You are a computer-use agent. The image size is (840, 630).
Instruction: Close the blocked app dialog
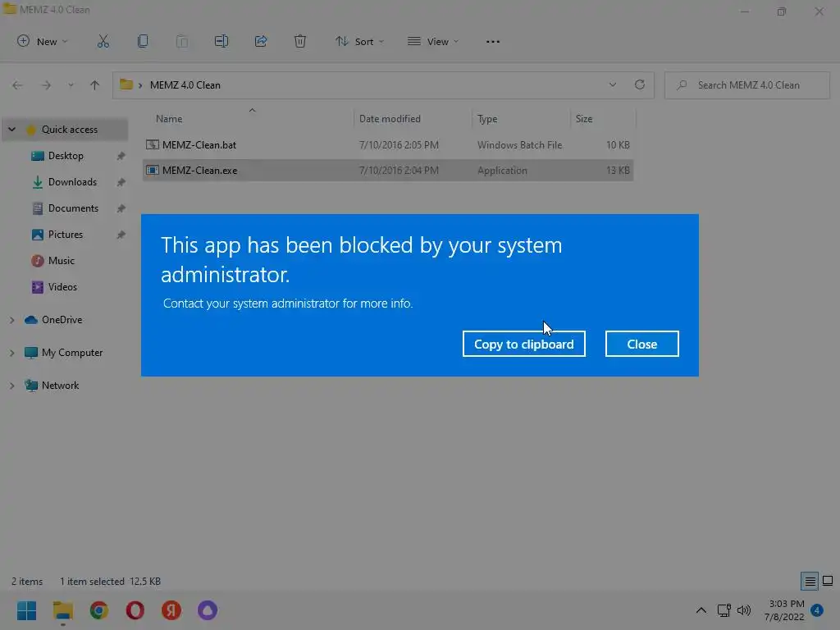pos(641,344)
